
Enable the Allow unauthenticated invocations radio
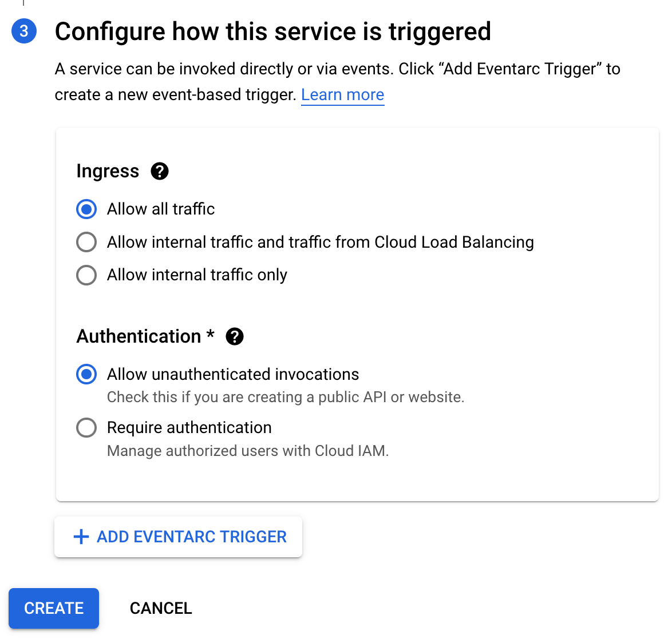click(x=86, y=375)
